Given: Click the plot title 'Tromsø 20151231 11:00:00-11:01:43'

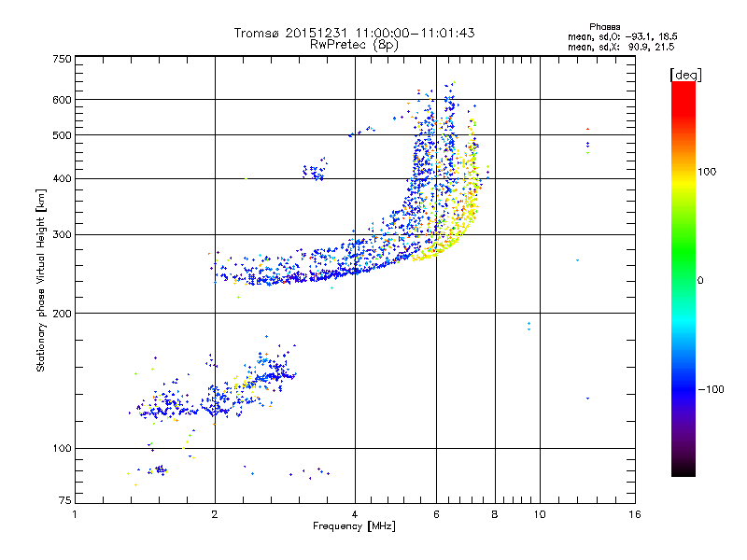Looking at the screenshot, I should (x=354, y=33).
